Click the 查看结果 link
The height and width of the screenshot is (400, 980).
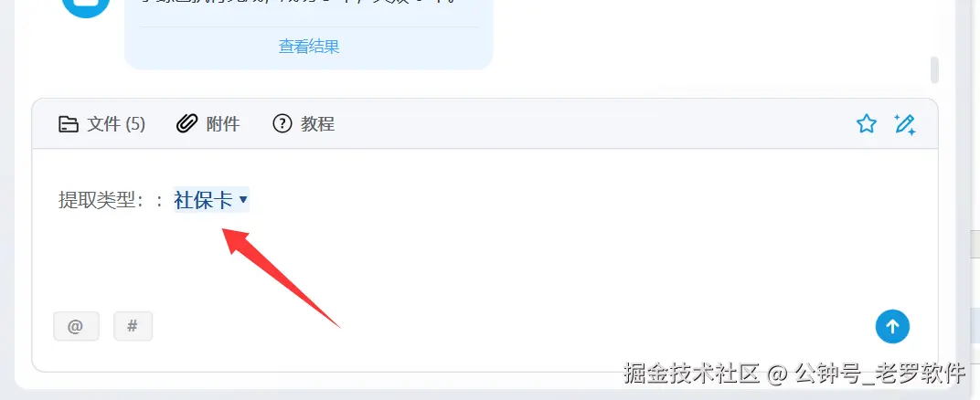click(309, 47)
